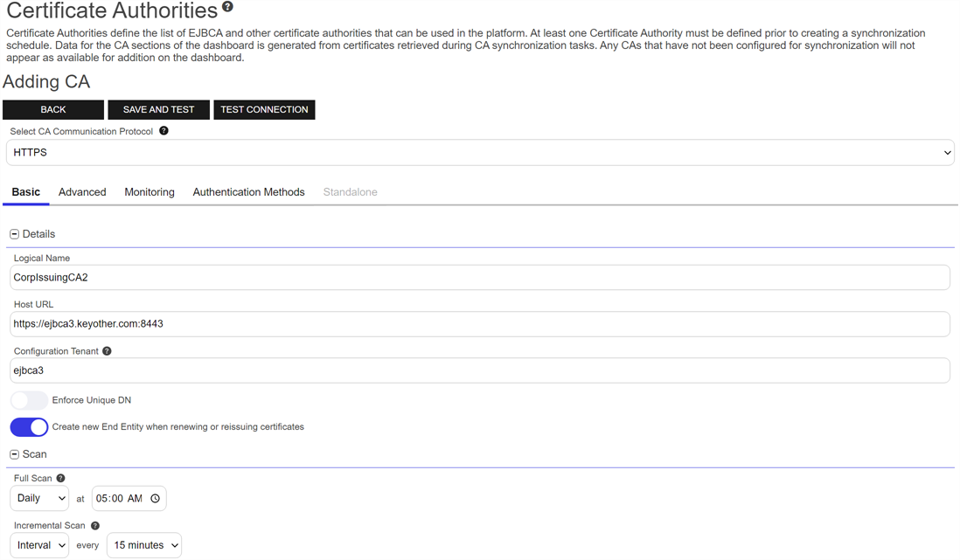Image resolution: width=960 pixels, height=560 pixels.
Task: Collapse the Scan section
Action: (14, 454)
